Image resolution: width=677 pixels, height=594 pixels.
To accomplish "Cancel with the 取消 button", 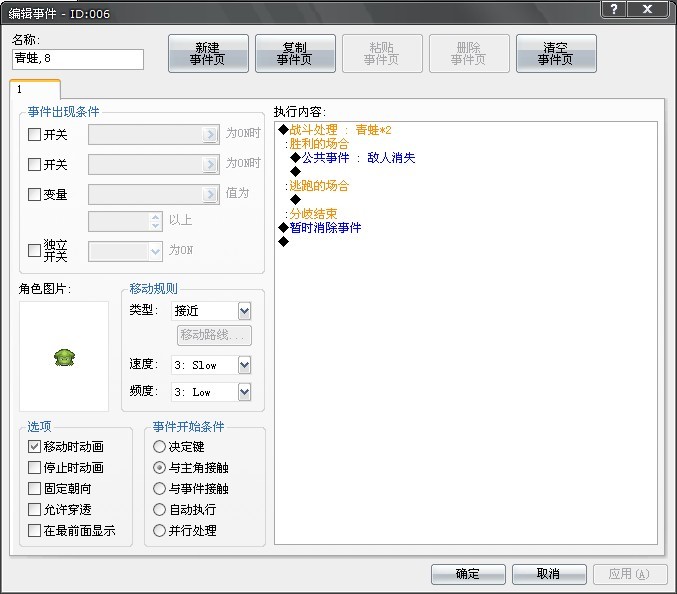I will coord(549,574).
